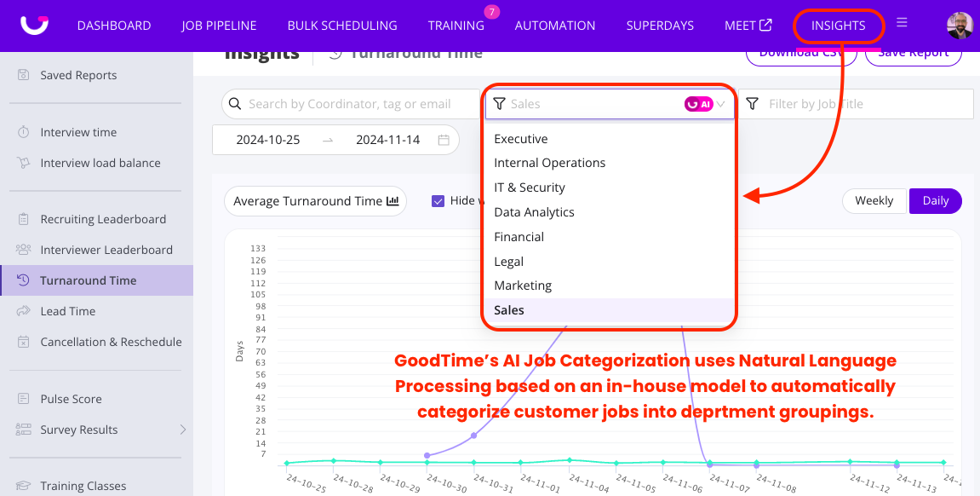Open Interviewer Leaderboard report
The width and height of the screenshot is (980, 496).
(106, 250)
